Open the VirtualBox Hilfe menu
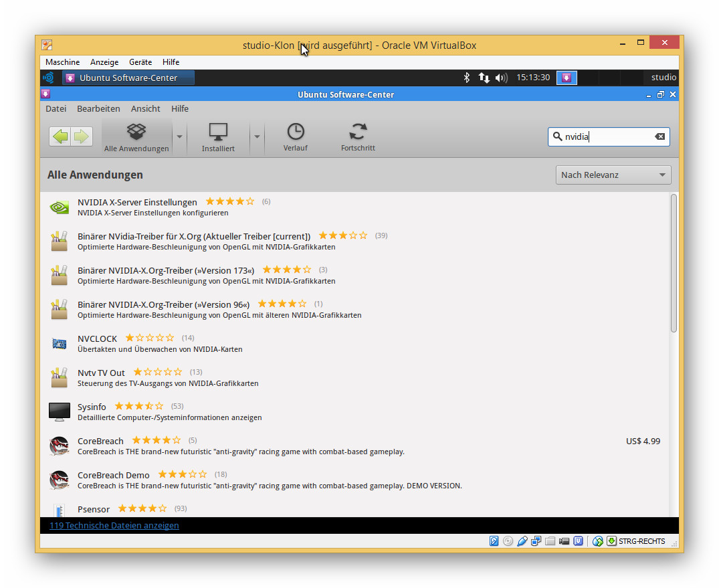The height and width of the screenshot is (588, 719). (x=171, y=62)
